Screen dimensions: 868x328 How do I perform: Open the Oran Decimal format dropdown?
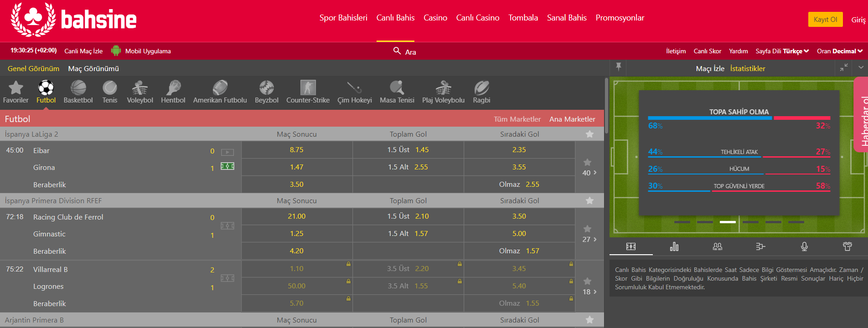click(x=839, y=51)
